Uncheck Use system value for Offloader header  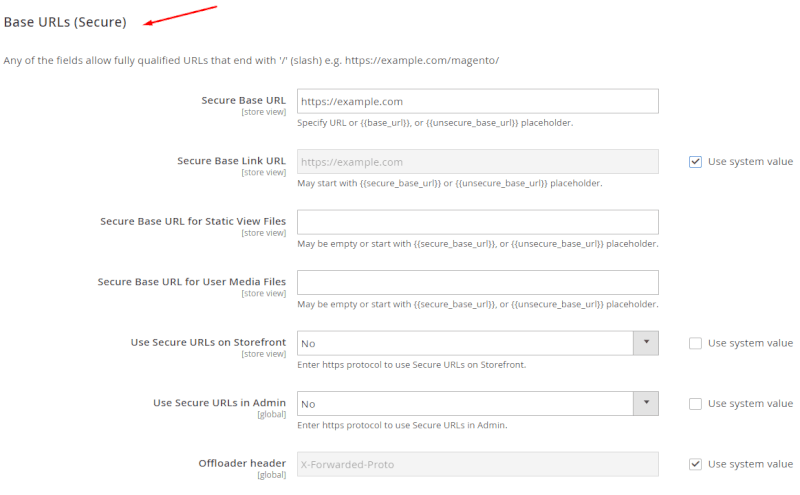click(x=695, y=464)
